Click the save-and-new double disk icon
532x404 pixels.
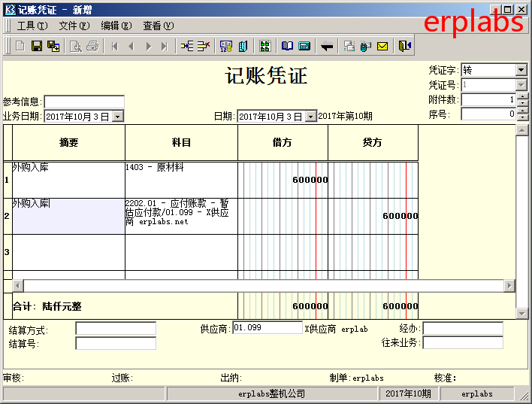tap(53, 46)
